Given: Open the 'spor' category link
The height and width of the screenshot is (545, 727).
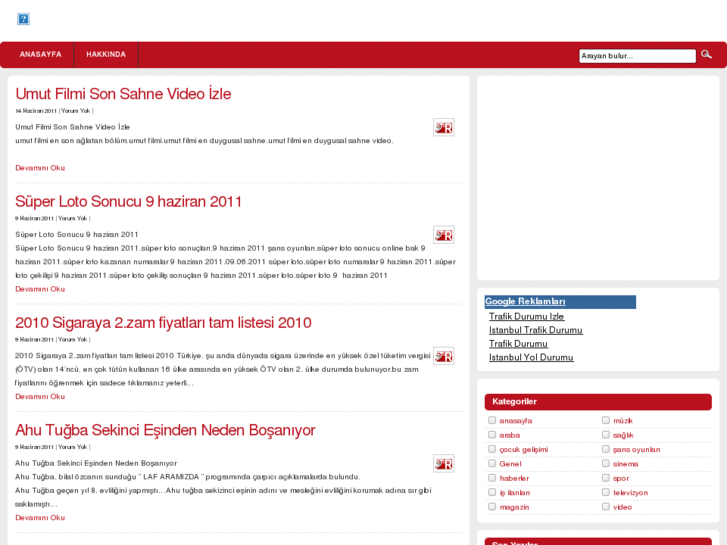Looking at the screenshot, I should (x=621, y=478).
